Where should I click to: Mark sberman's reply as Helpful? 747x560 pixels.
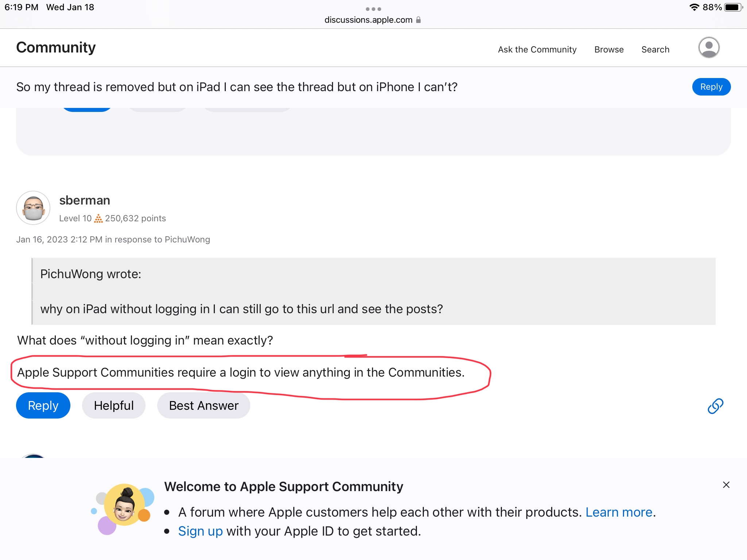point(114,405)
